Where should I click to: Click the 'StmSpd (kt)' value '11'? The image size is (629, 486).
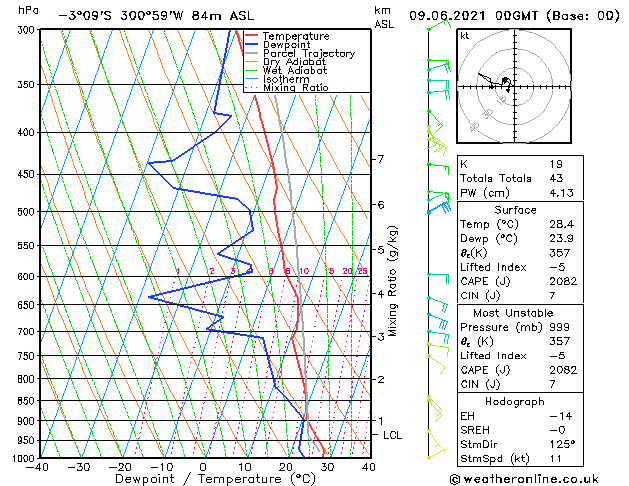pos(555,458)
